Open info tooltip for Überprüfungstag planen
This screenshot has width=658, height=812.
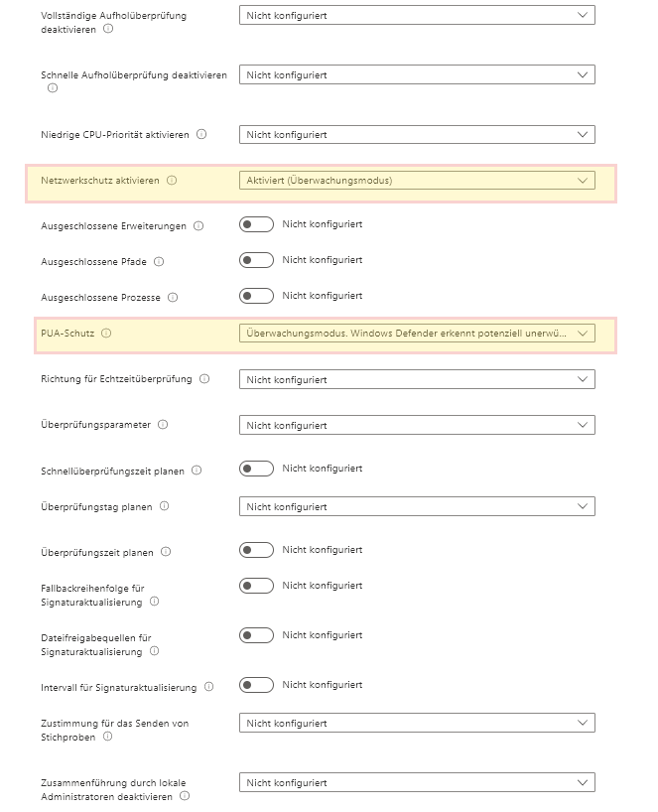(x=164, y=506)
